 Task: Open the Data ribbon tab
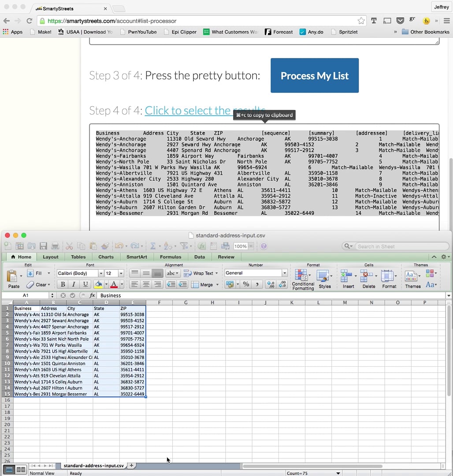pyautogui.click(x=199, y=257)
